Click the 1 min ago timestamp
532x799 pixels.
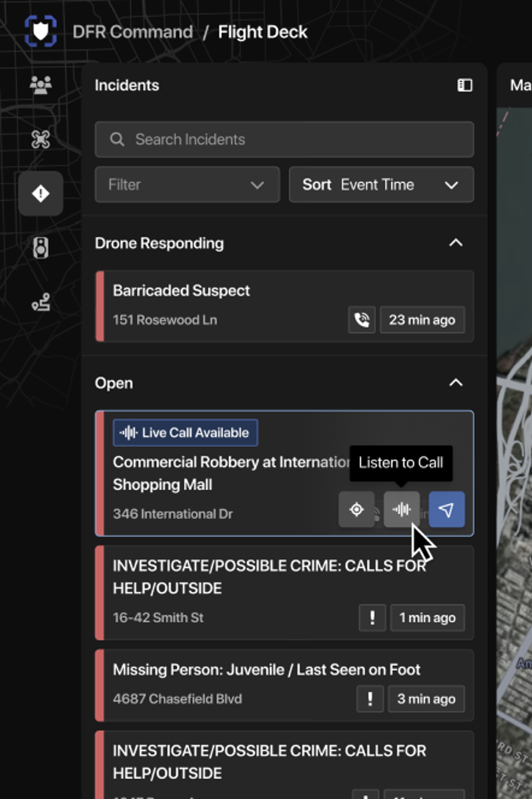point(427,618)
